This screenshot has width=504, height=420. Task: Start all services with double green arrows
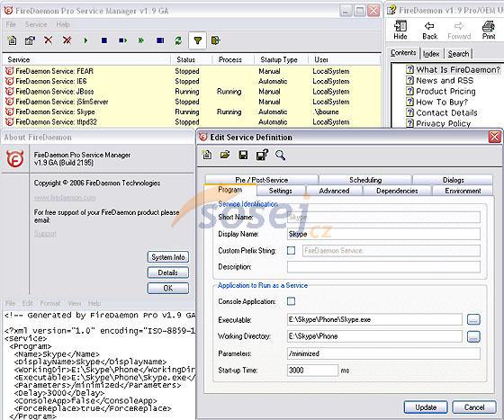point(141,40)
